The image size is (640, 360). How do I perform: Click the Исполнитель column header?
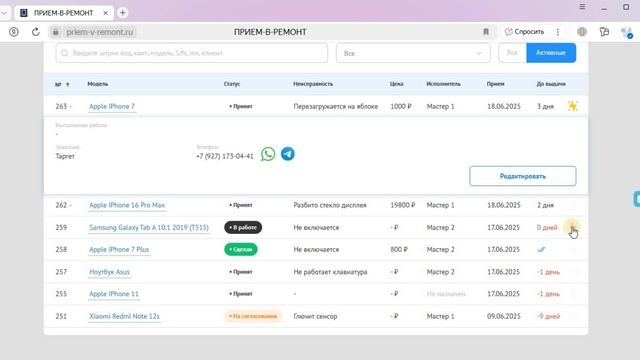pos(443,84)
